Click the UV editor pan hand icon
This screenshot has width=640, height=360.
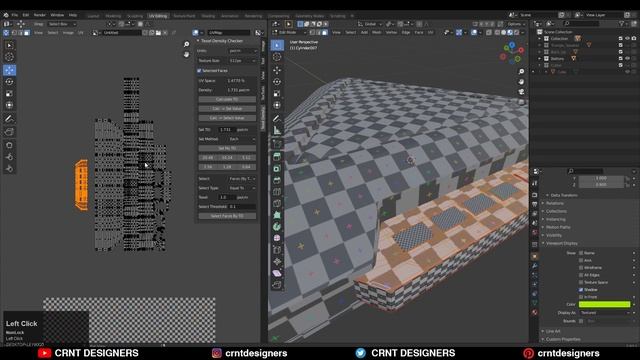(187, 54)
